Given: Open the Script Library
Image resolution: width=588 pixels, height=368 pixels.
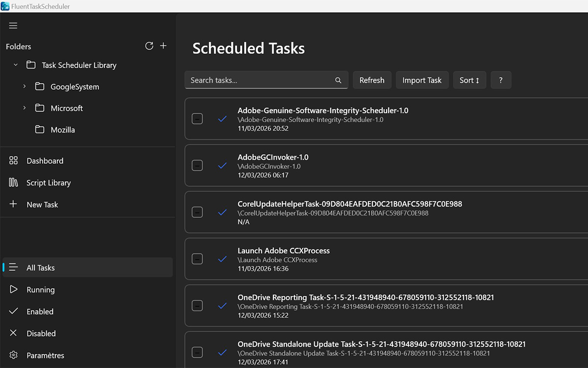Looking at the screenshot, I should [x=48, y=183].
